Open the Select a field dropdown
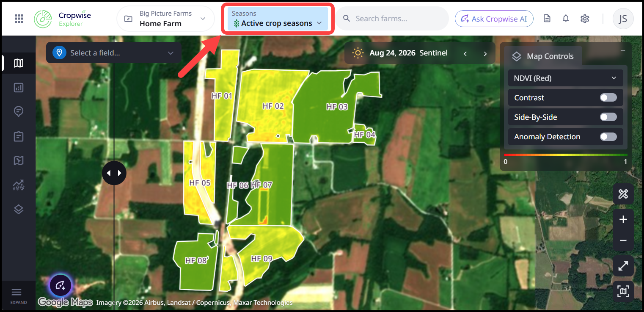Image resolution: width=644 pixels, height=312 pixels. coord(114,53)
